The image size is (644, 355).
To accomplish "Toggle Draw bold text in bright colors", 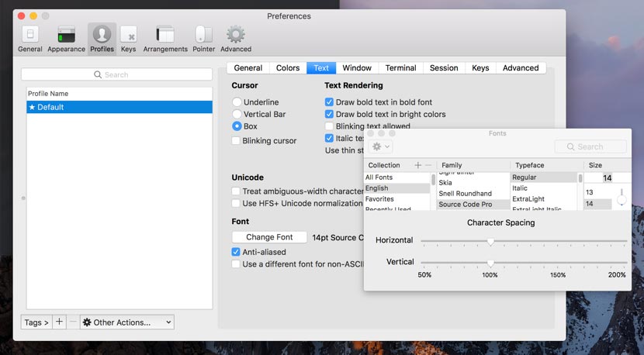I will click(x=329, y=114).
